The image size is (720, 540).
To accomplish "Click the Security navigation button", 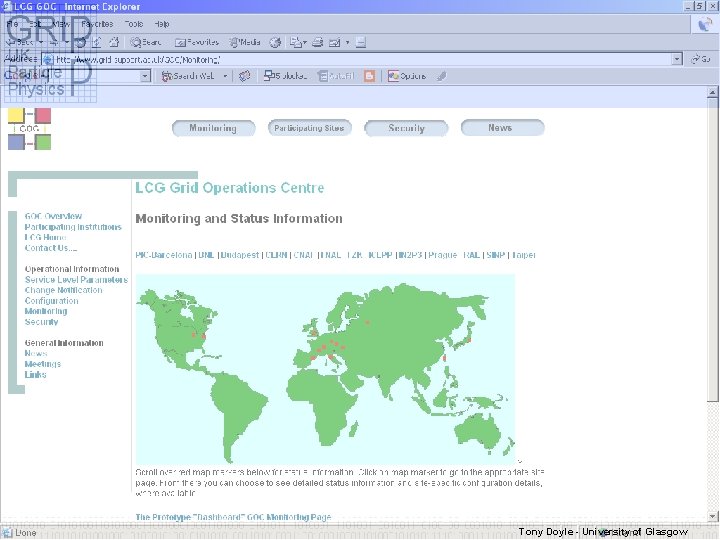I will coord(406,128).
